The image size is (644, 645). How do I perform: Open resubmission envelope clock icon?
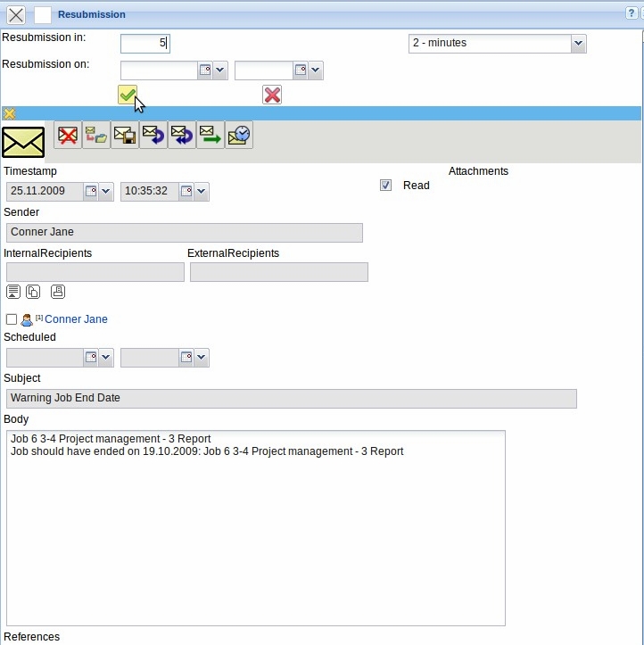click(x=239, y=135)
